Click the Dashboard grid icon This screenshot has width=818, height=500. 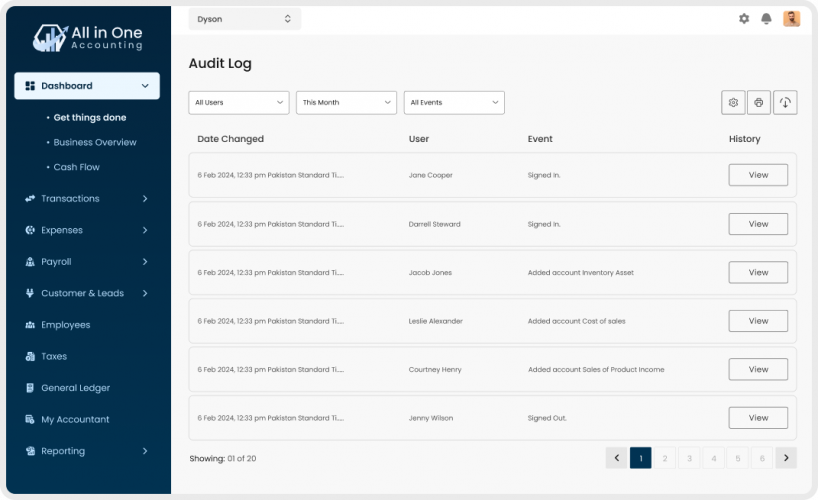pos(30,86)
